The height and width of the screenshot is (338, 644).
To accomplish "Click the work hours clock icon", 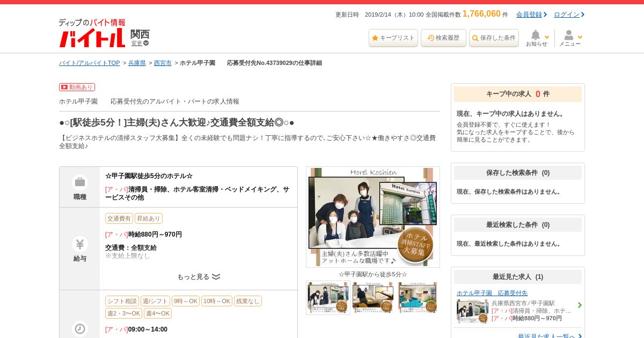I will [80, 328].
